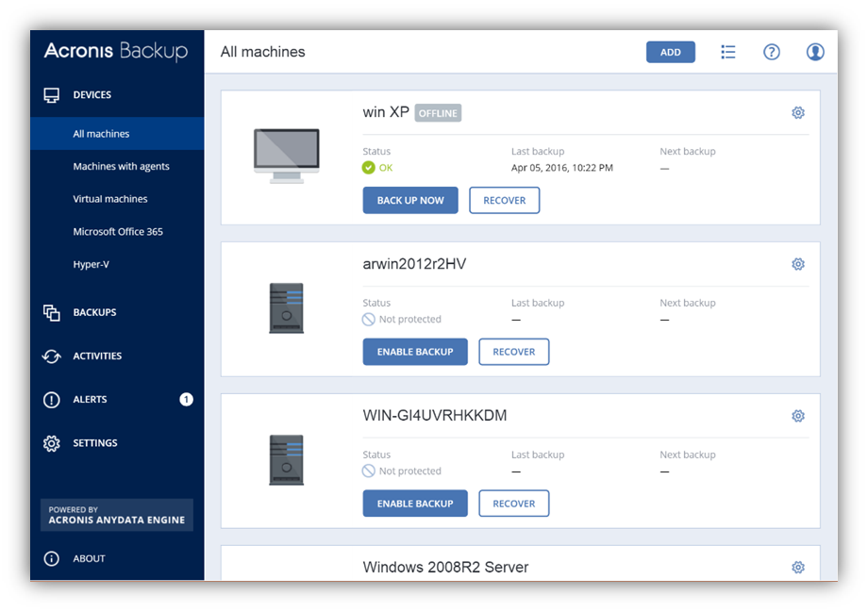Image resolution: width=868 pixels, height=612 pixels.
Task: Click the ADD button
Action: point(671,52)
